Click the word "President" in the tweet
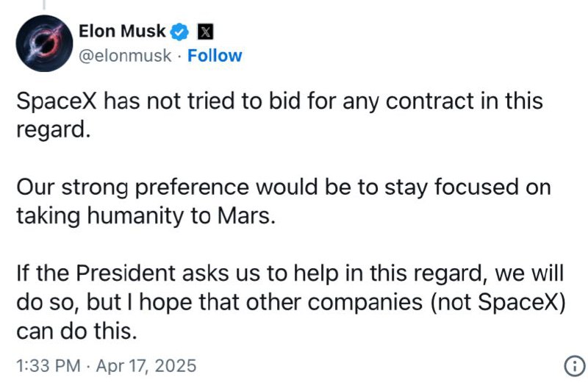588x383 pixels. (x=126, y=273)
